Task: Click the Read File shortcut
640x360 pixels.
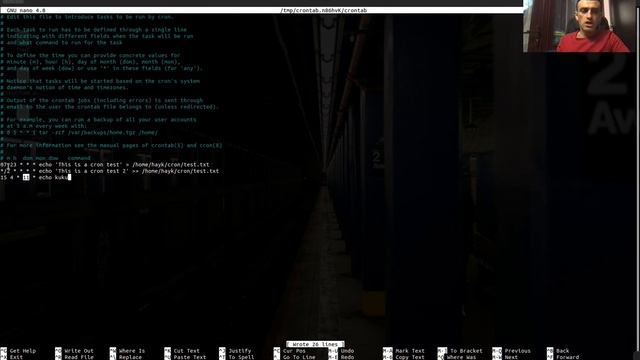Action: [x=74, y=357]
